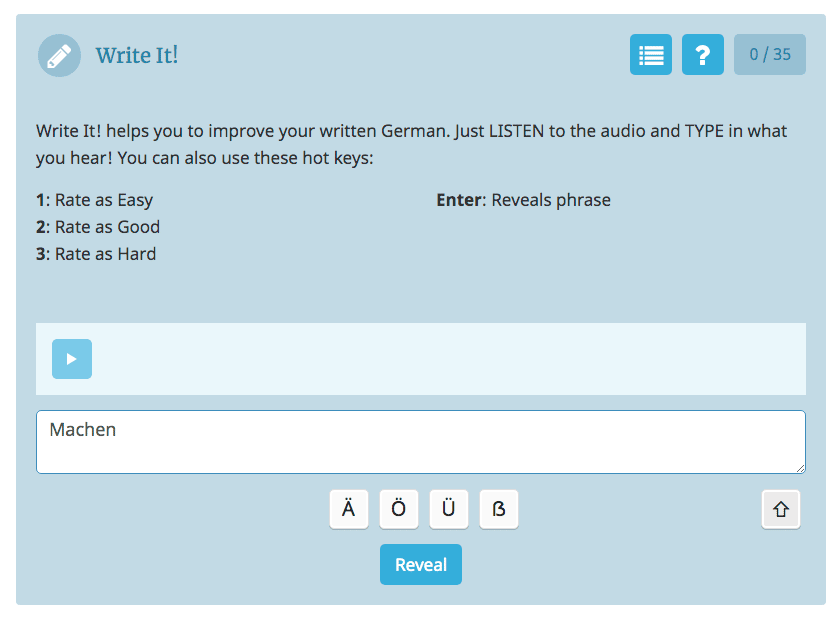The image size is (838, 619).
Task: Focus the text field containing "Machen"
Action: pyautogui.click(x=420, y=441)
